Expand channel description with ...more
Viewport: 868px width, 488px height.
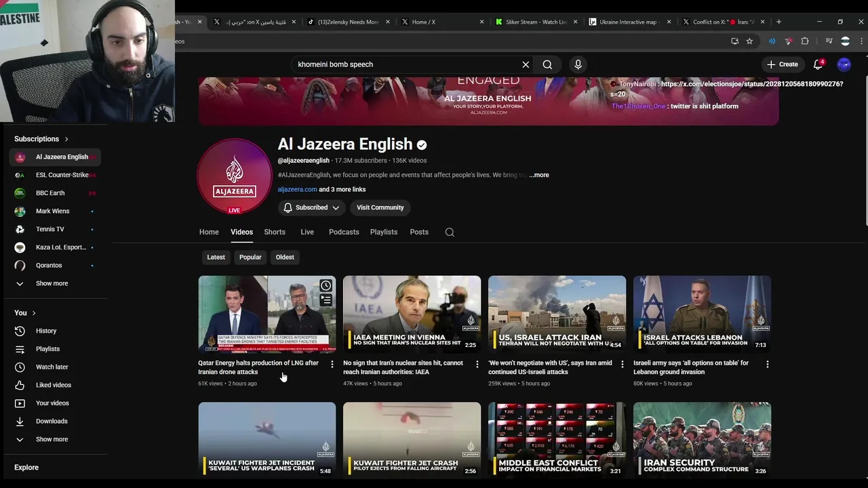coord(539,175)
